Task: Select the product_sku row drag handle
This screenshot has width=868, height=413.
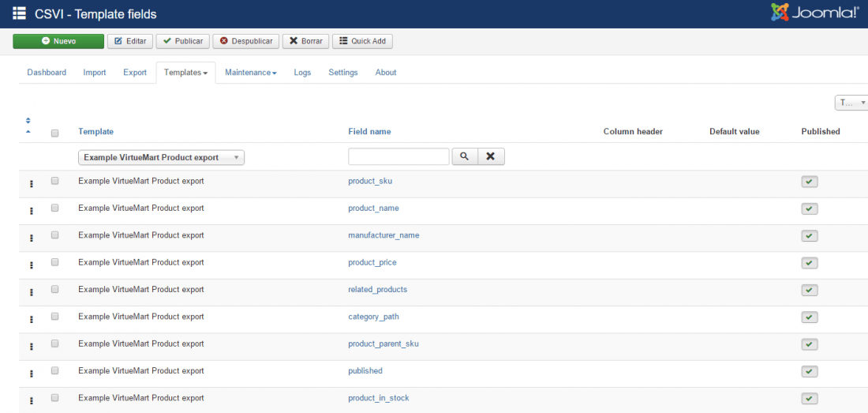Action: click(x=32, y=184)
